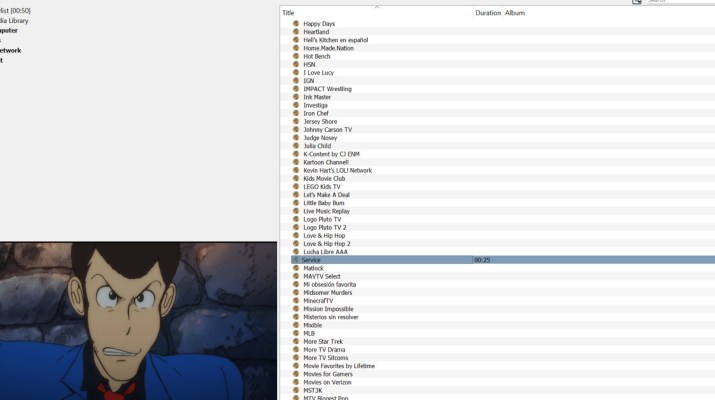Click the stream icon beside Iron Chef
715x400 pixels.
pos(296,113)
